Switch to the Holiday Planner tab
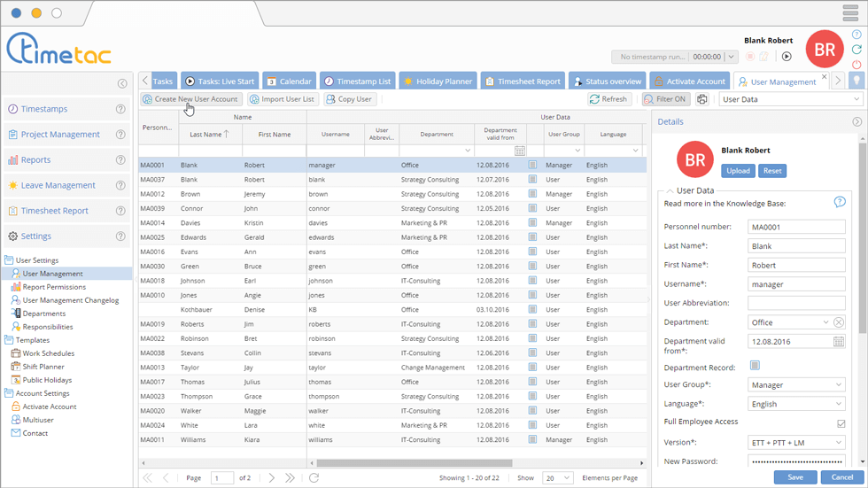 tap(438, 81)
